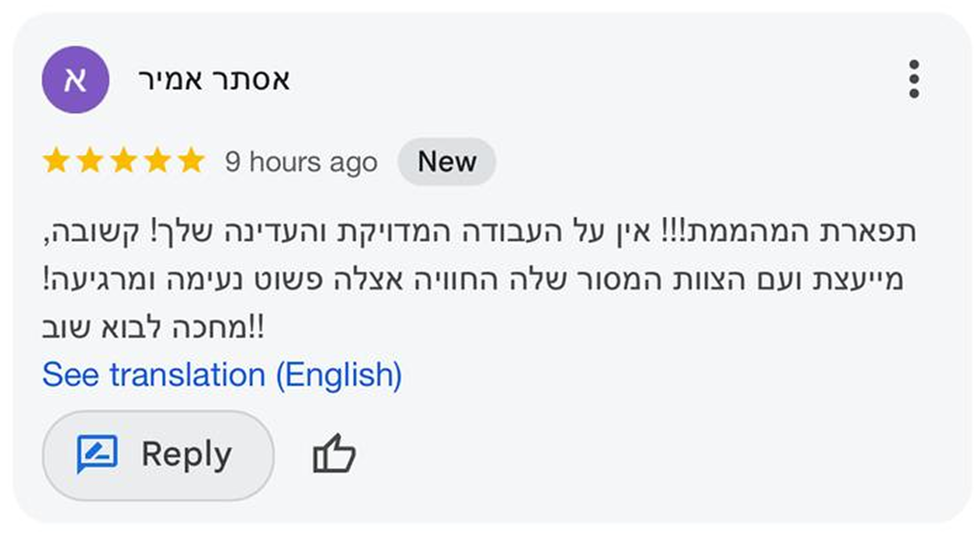The height and width of the screenshot is (535, 980).
Task: Click the middle (third) rating star
Action: 124,161
